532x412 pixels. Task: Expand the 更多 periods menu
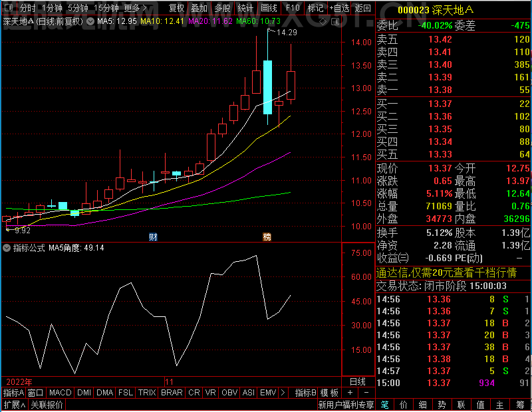pos(136,8)
